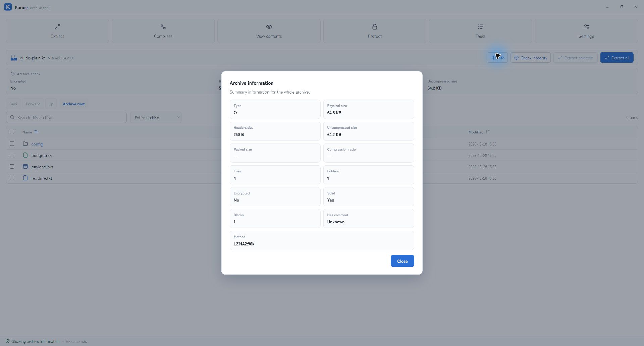This screenshot has height=346, width=644.
Task: Click the Extract selected button
Action: [576, 58]
